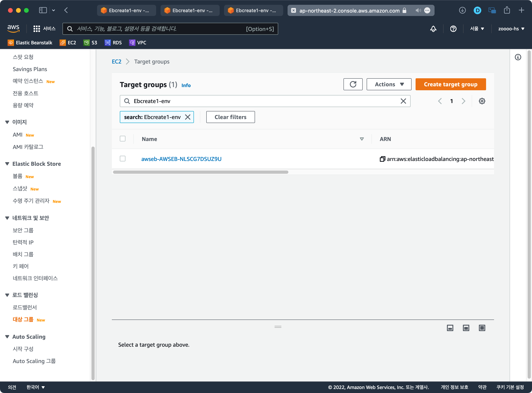Click the Elastic Beanstalk service icon

[x=10, y=43]
